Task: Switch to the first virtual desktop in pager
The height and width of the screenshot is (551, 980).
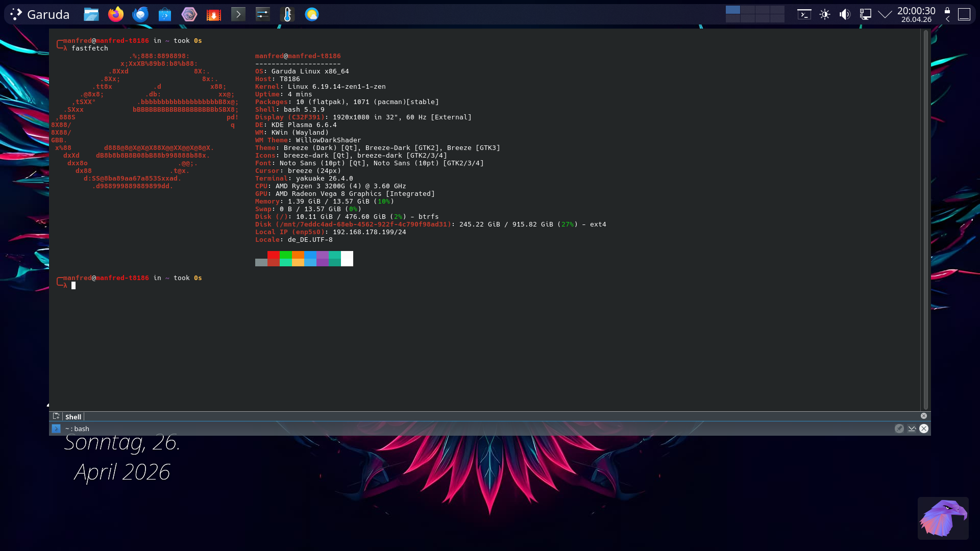Action: (x=733, y=10)
